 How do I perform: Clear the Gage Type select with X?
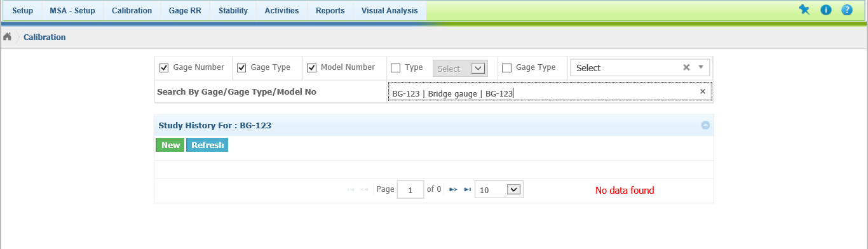(x=686, y=67)
